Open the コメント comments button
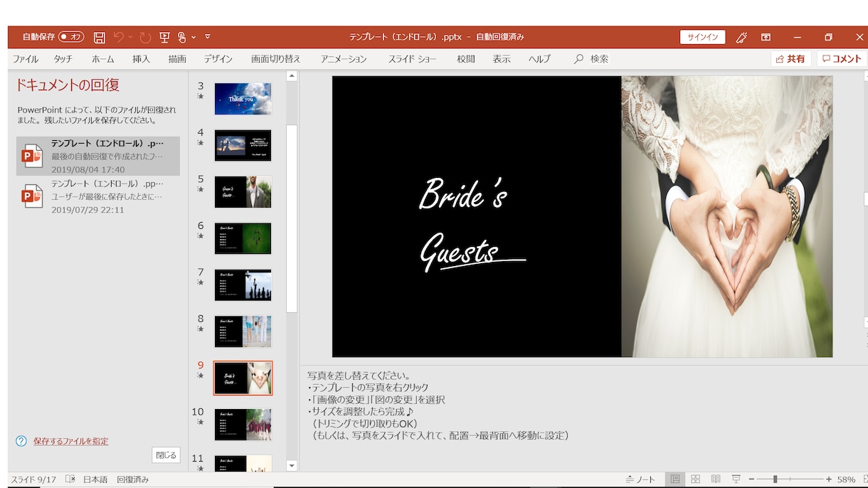The width and height of the screenshot is (868, 488). (842, 59)
